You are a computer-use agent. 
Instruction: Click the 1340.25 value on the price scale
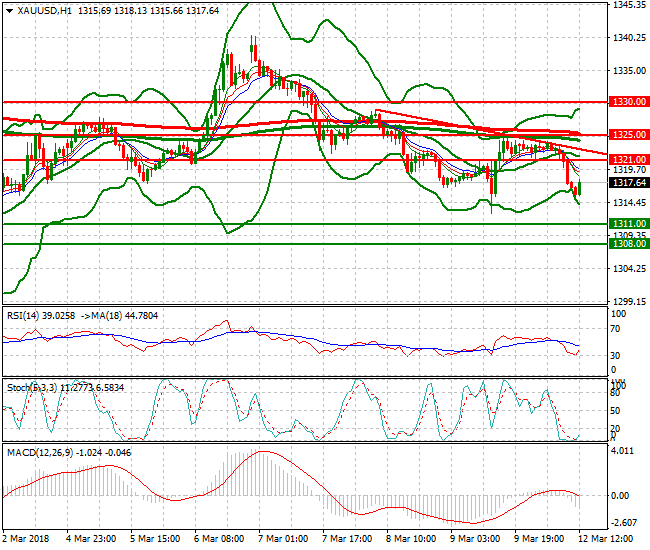coord(628,38)
